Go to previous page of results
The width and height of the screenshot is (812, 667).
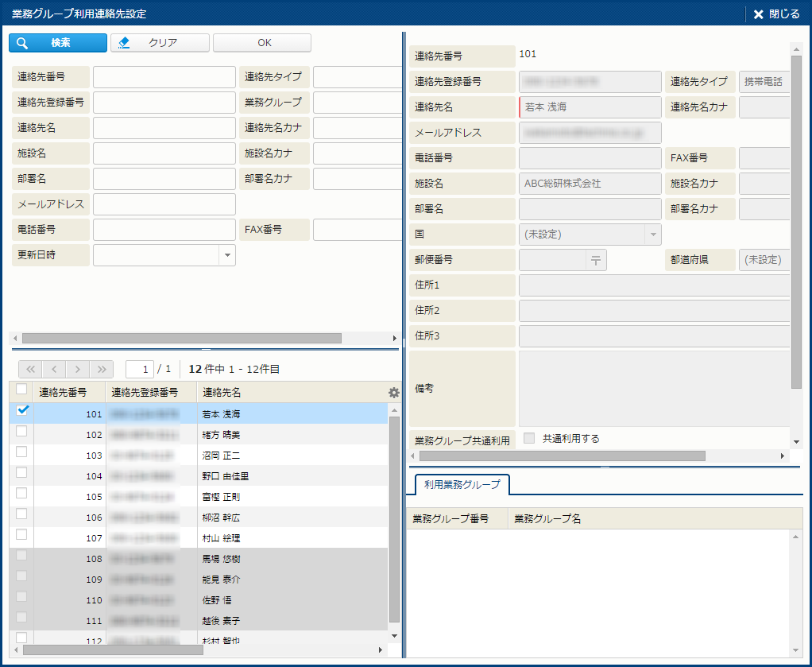point(54,369)
